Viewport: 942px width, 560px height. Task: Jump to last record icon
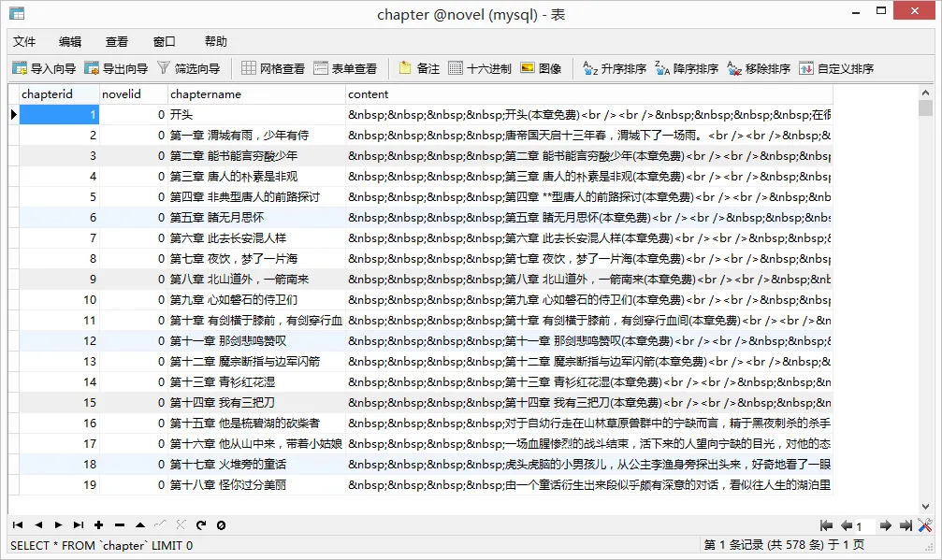tap(79, 525)
